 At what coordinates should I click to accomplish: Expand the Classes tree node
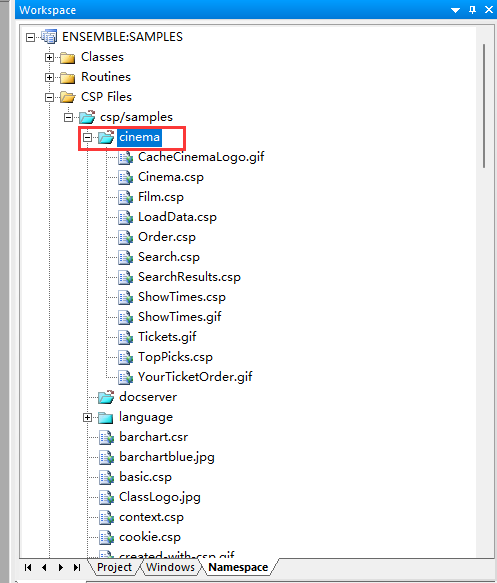point(49,57)
